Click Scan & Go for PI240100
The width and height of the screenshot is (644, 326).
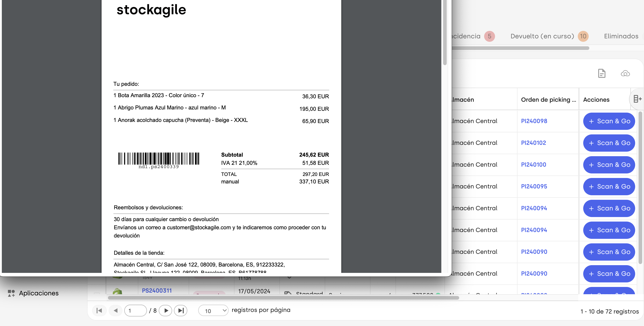(x=609, y=165)
